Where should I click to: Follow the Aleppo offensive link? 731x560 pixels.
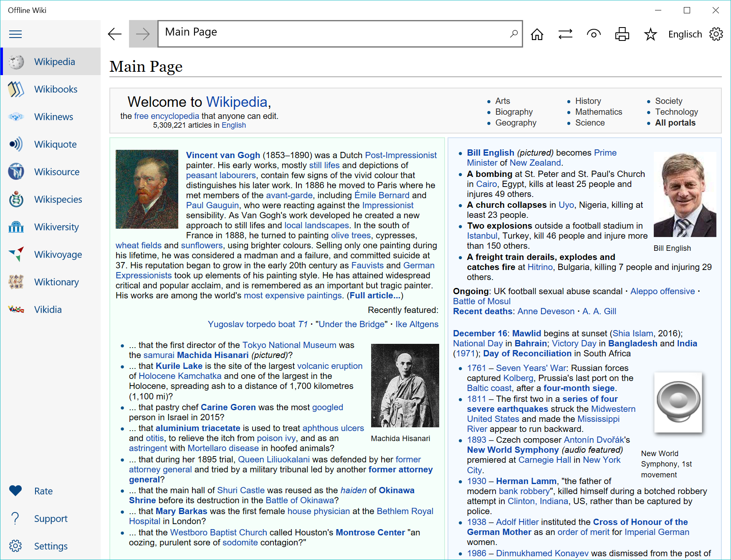point(663,291)
